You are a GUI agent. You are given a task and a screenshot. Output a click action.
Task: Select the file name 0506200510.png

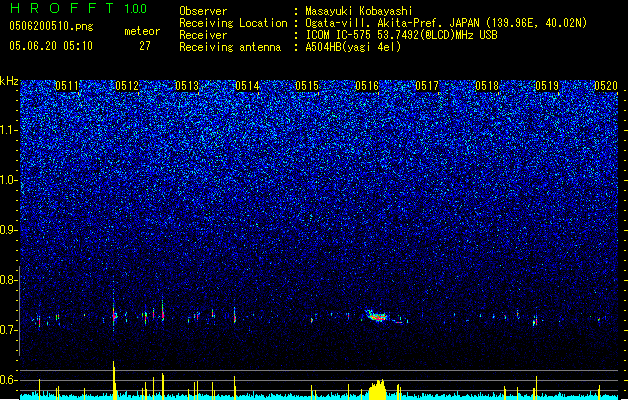pos(51,26)
